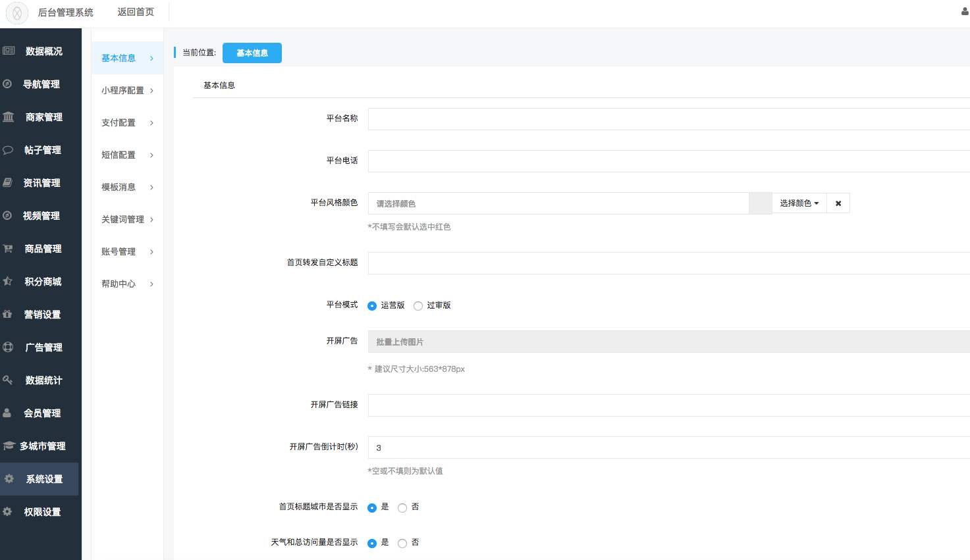Click the bank building icon for 商家管理
970x560 pixels.
(9, 117)
